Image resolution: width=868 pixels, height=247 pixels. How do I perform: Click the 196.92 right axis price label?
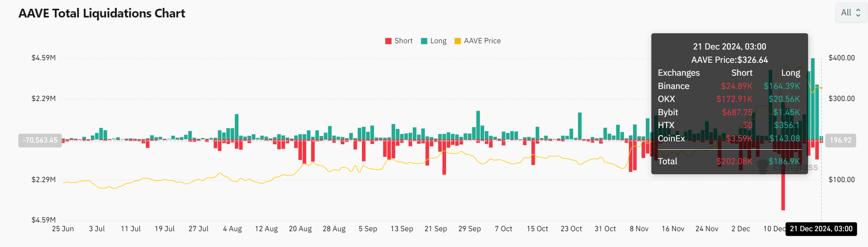pyautogui.click(x=841, y=140)
